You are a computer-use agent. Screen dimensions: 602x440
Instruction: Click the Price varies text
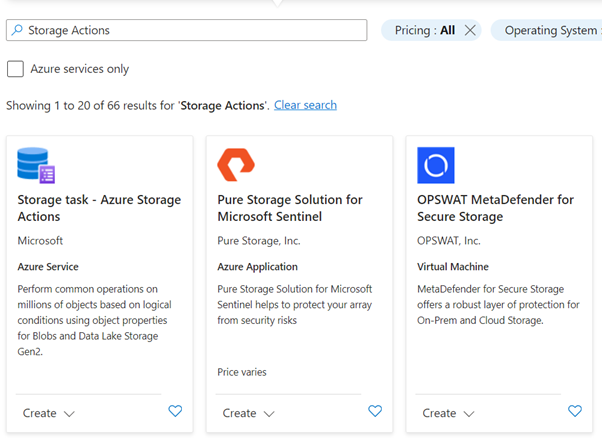tap(242, 372)
